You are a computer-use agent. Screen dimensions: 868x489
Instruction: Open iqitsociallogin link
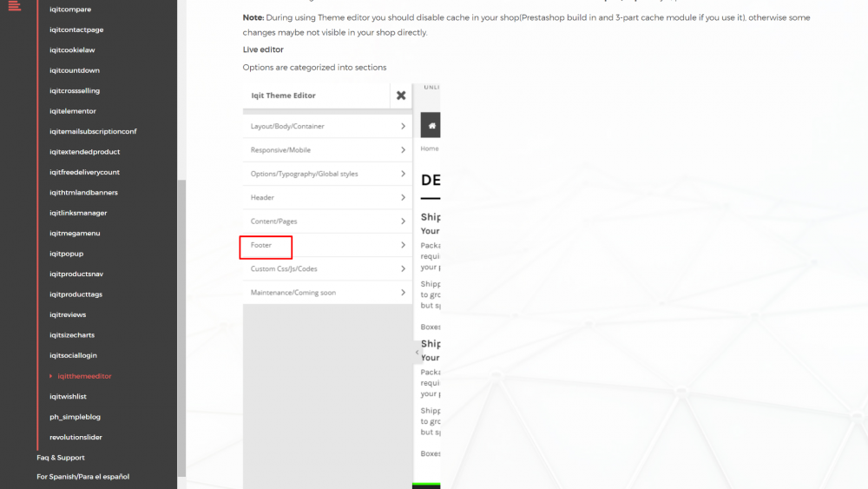point(73,355)
